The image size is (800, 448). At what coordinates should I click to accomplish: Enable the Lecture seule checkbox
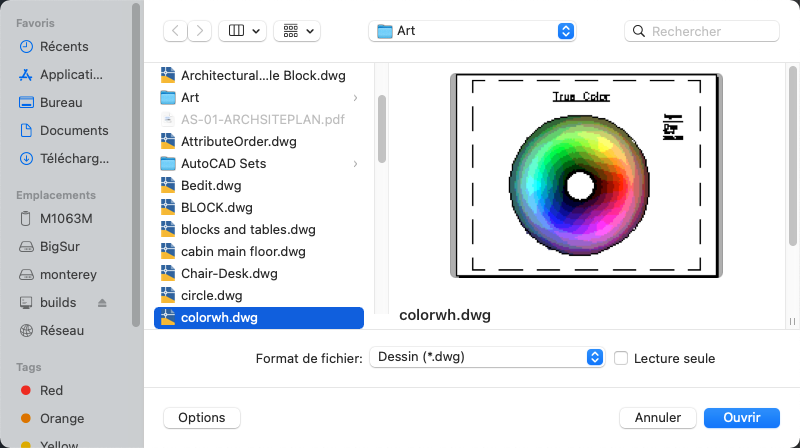(x=621, y=358)
